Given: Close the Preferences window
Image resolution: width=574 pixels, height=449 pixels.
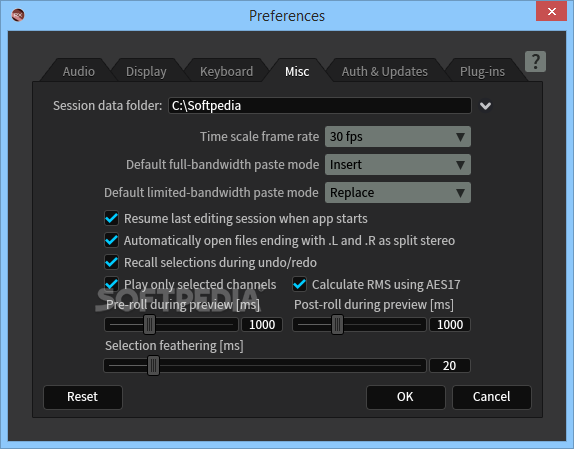Looking at the screenshot, I should click(x=552, y=11).
